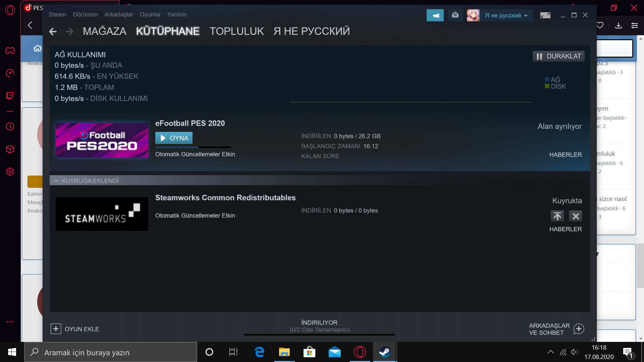Click the Steam profile avatar picture
Viewport: 644px width, 362px height.
coord(473,15)
